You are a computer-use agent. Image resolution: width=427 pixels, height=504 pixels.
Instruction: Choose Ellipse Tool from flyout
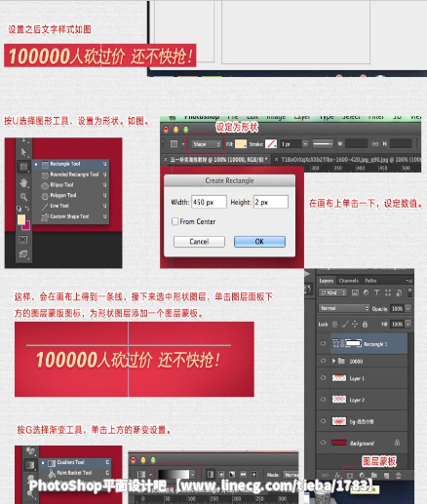(x=71, y=185)
